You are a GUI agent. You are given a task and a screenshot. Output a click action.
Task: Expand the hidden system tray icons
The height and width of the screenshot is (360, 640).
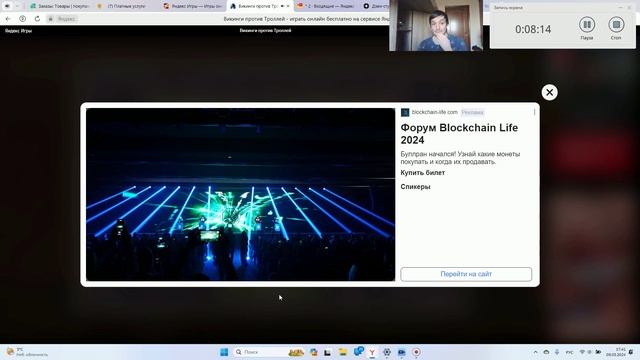pyautogui.click(x=536, y=352)
